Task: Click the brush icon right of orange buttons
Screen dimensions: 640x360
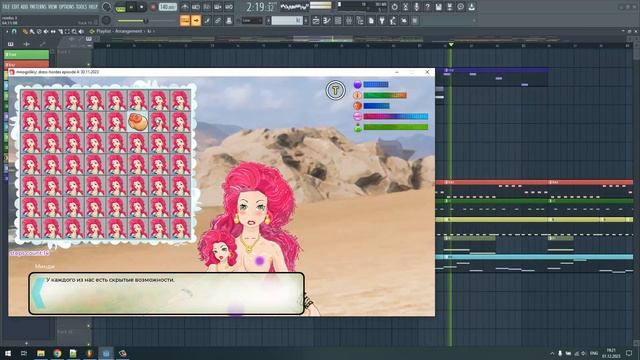Action: (x=207, y=20)
